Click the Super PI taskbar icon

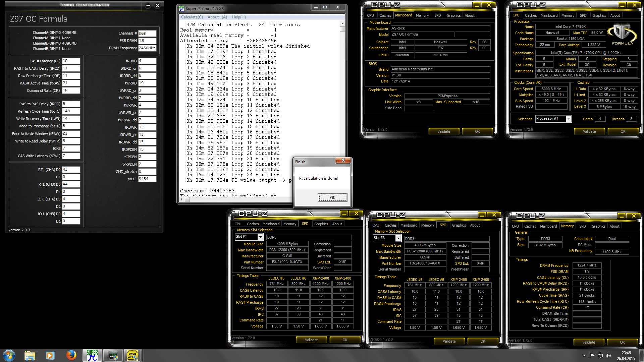pos(92,355)
